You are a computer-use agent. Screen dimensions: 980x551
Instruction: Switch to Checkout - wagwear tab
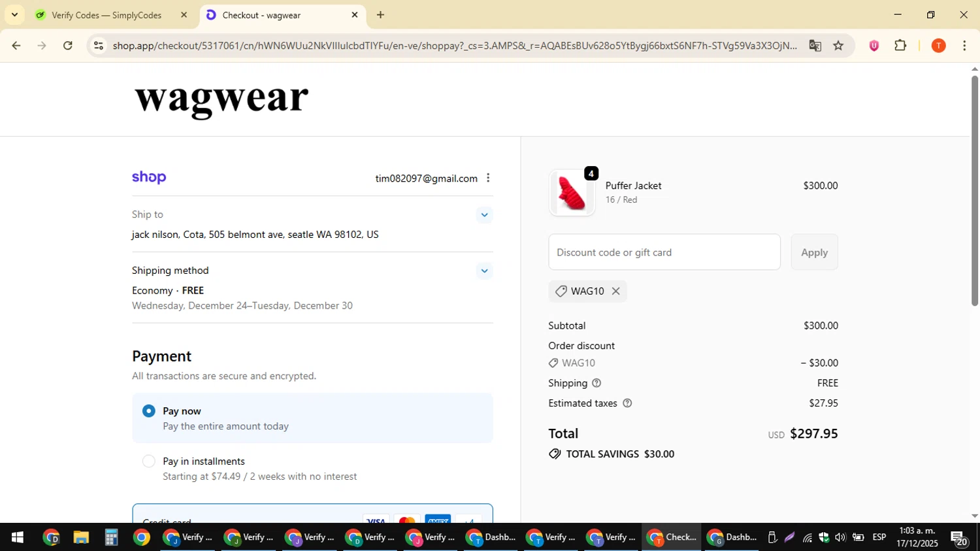click(x=282, y=15)
